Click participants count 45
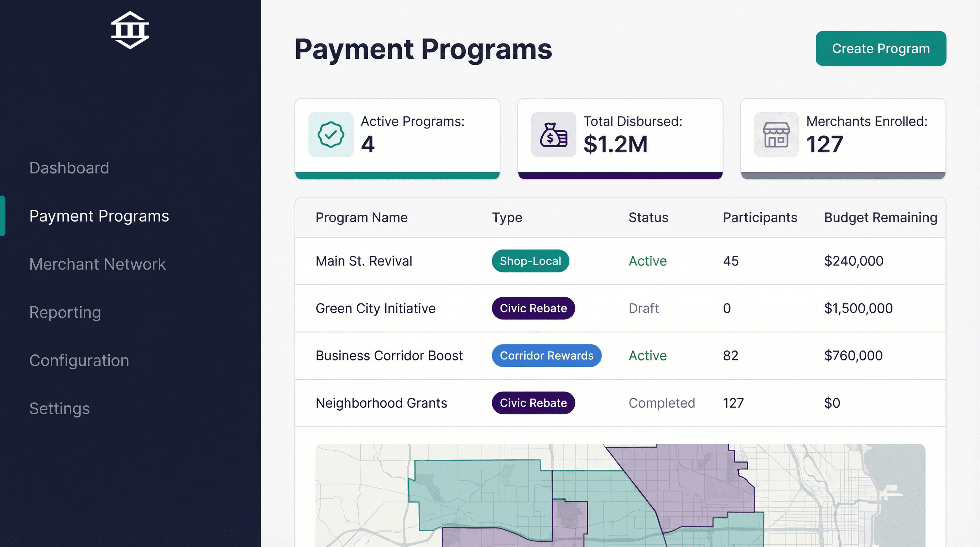980x547 pixels. coord(730,261)
